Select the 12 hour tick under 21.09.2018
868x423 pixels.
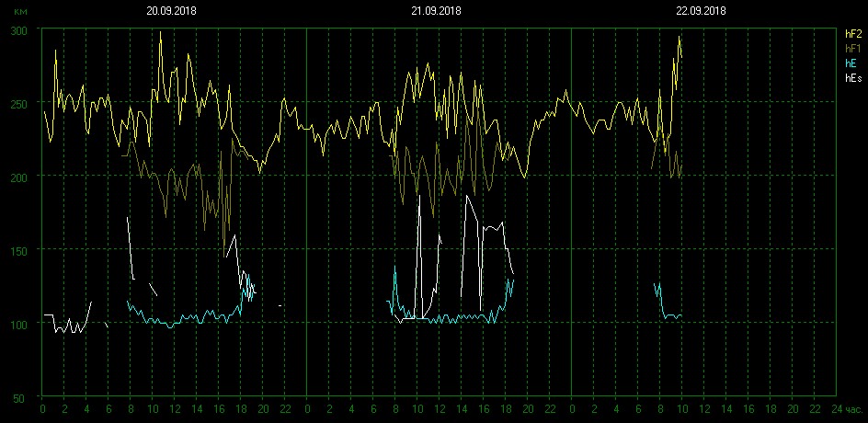440,407
